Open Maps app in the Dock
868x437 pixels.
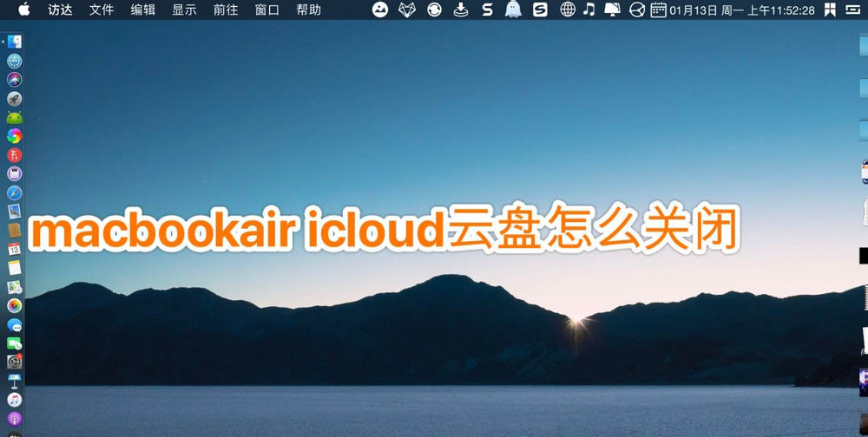pos(15,287)
